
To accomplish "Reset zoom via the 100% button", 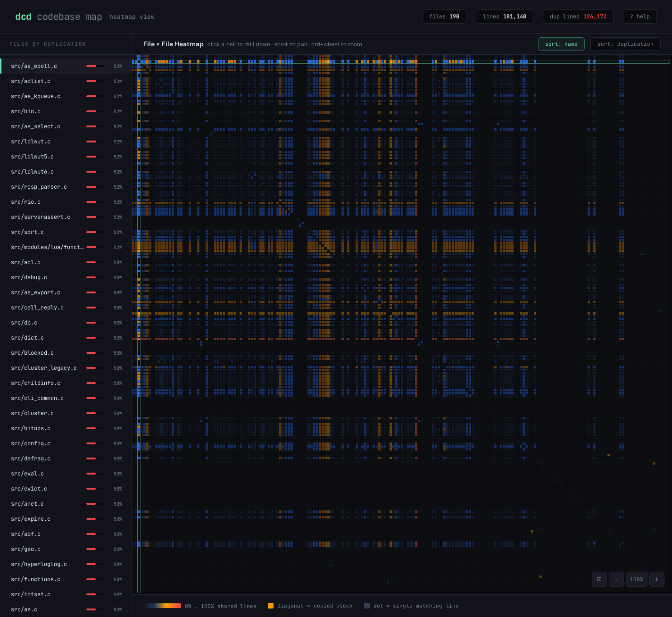I will tap(637, 579).
